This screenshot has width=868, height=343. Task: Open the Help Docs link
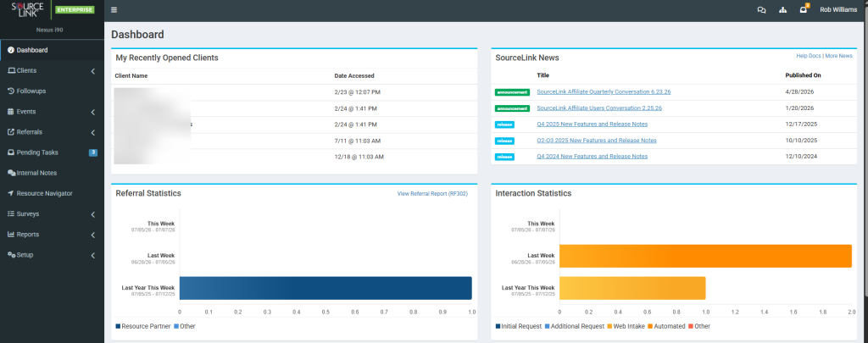point(808,56)
